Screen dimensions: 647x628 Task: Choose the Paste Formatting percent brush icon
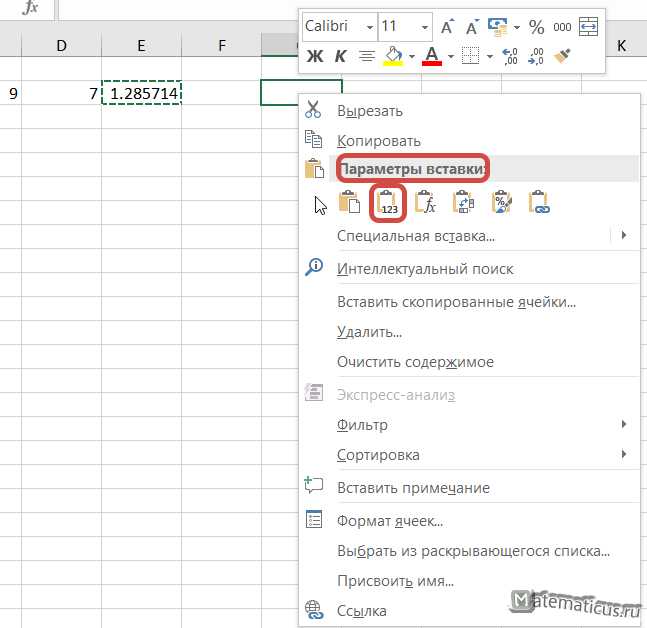pos(502,202)
